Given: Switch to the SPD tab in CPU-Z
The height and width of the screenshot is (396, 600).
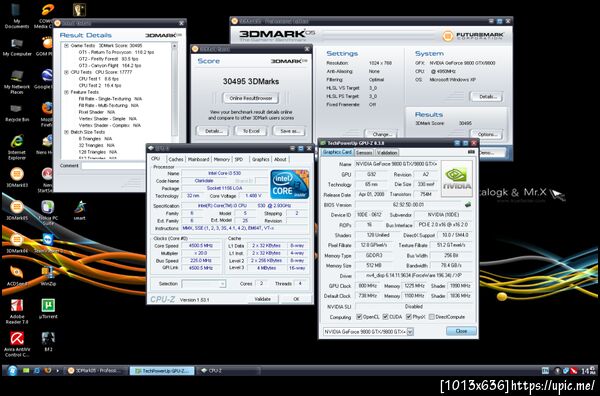Looking at the screenshot, I should [x=239, y=159].
